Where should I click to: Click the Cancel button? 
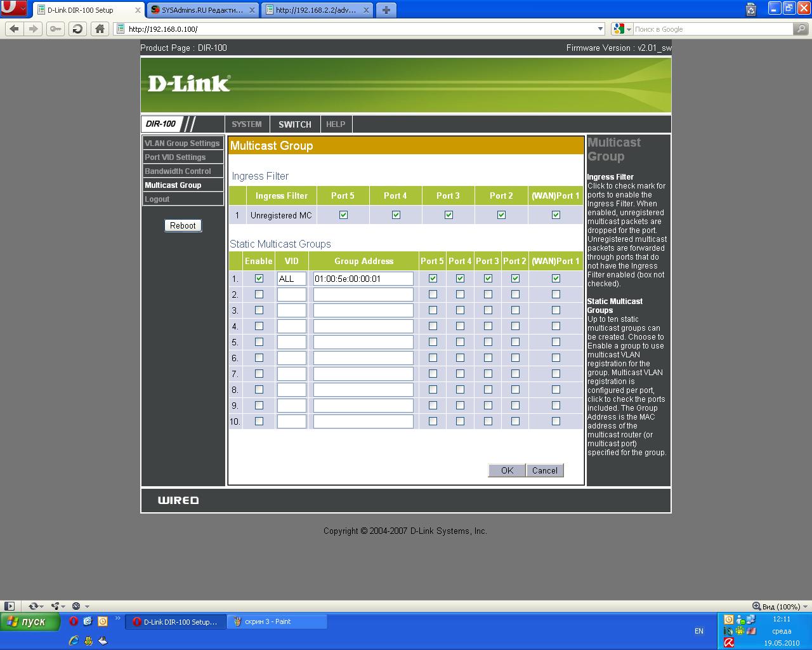coord(545,470)
